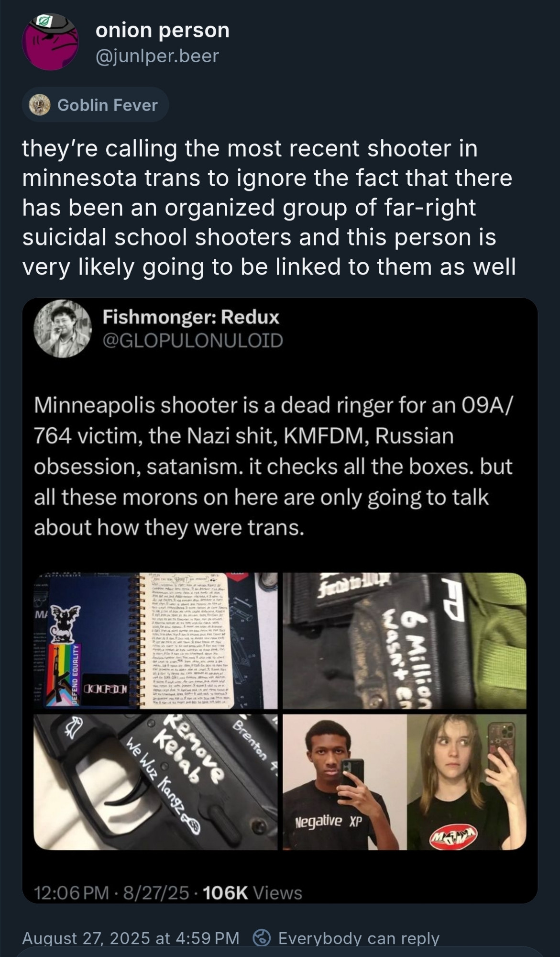Viewport: 560px width, 957px height.
Task: Click the reply settings globe icon
Action: pos(262,938)
